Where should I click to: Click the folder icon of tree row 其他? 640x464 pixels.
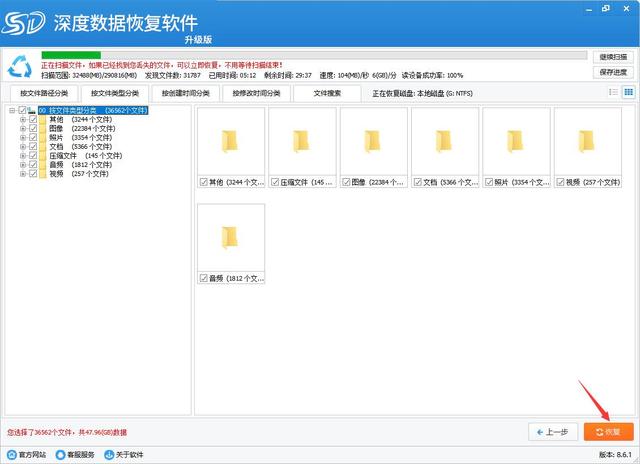point(42,120)
